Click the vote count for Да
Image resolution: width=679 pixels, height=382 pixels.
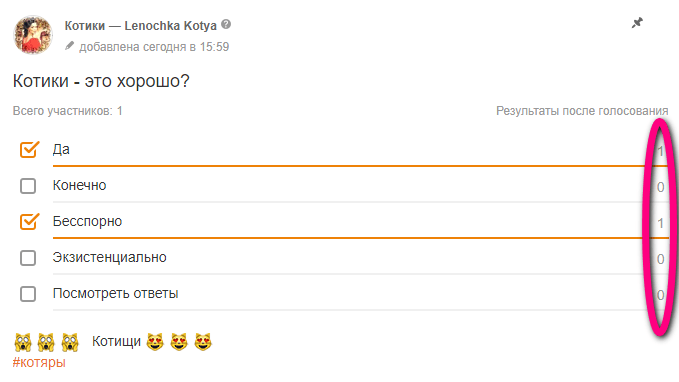click(660, 151)
